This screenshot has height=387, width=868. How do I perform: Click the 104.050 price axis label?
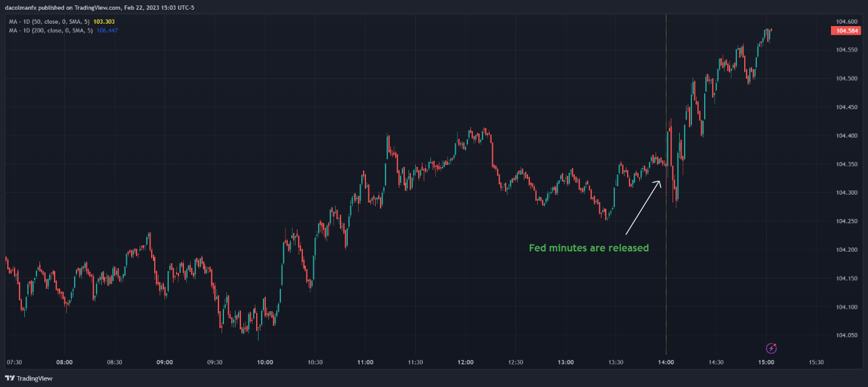(x=847, y=335)
